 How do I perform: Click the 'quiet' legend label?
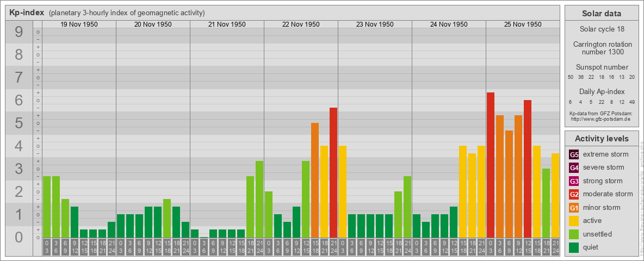coord(591,247)
